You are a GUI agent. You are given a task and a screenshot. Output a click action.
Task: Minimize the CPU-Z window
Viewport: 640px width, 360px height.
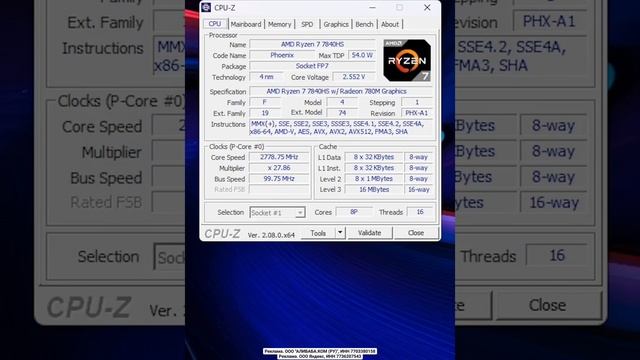tap(372, 8)
